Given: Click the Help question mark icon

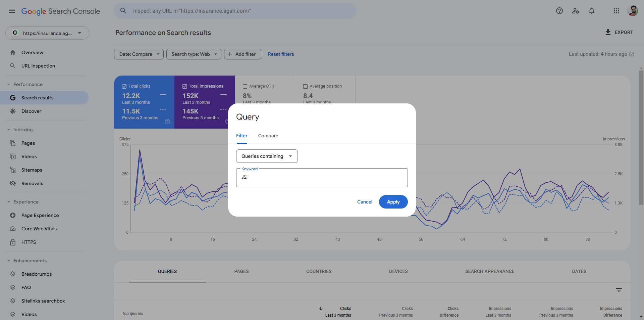Looking at the screenshot, I should (559, 11).
